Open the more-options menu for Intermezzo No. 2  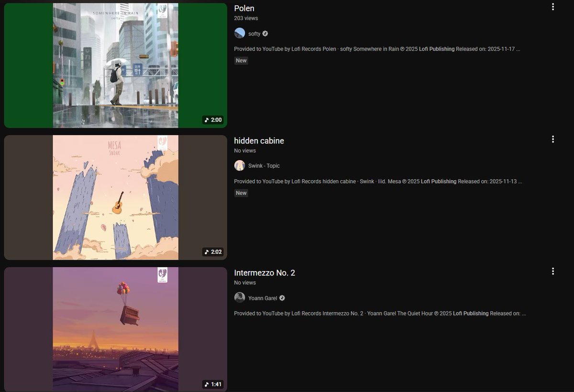pos(553,271)
